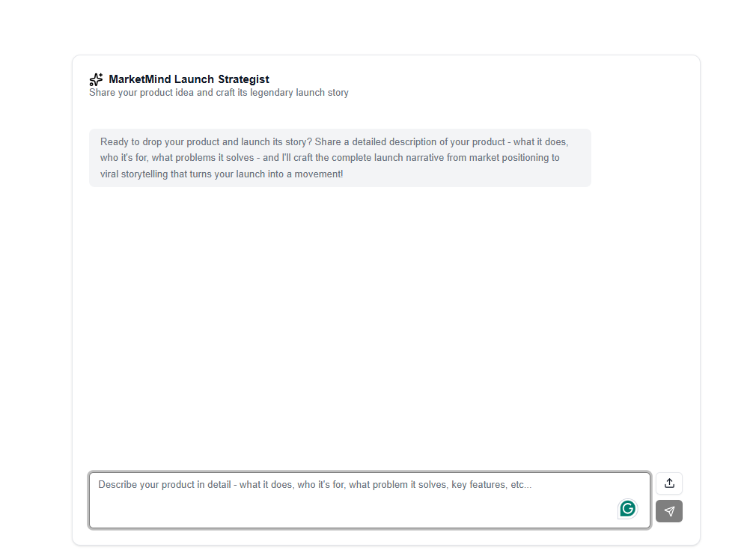
Task: Click the input box border to focus it
Action: [370, 471]
